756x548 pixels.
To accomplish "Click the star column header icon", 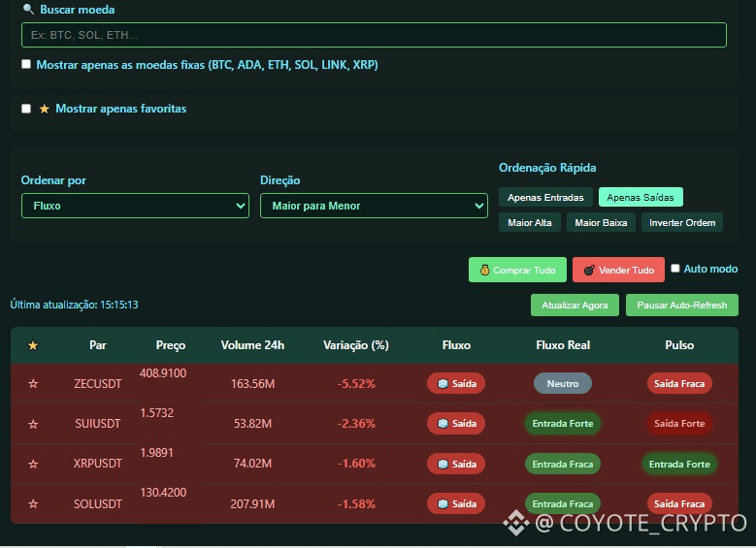I will (33, 345).
